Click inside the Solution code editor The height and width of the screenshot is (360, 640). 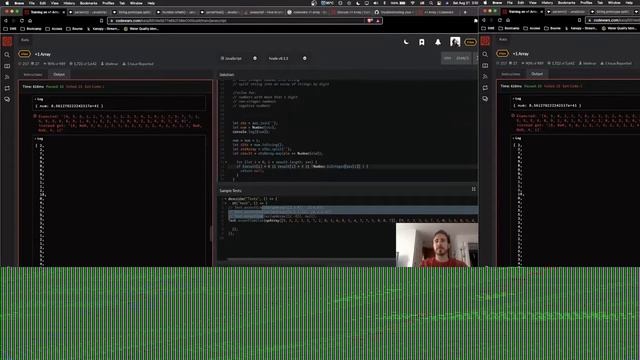347,131
